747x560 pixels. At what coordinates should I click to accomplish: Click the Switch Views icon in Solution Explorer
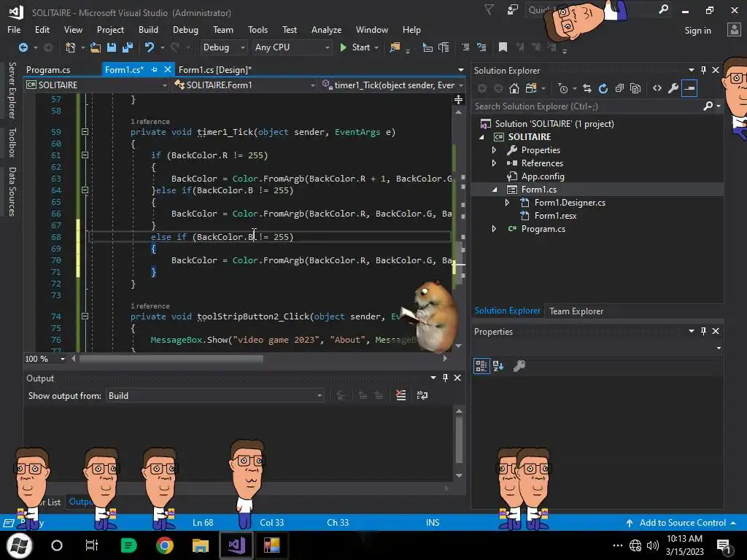531,88
